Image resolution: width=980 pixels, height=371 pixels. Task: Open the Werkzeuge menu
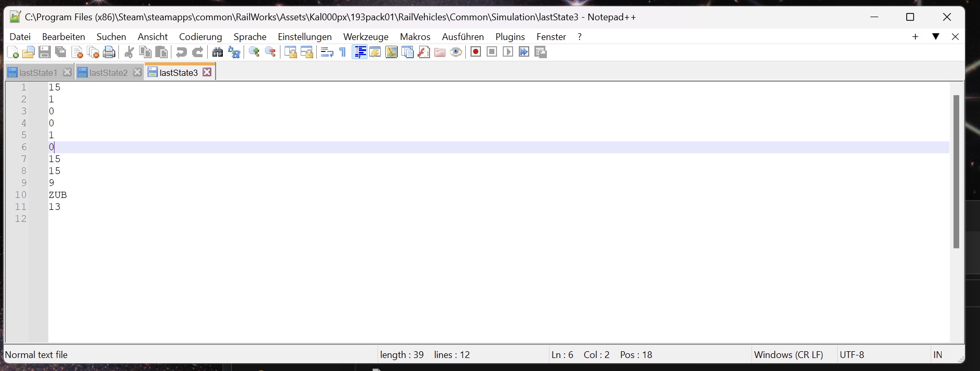[366, 37]
